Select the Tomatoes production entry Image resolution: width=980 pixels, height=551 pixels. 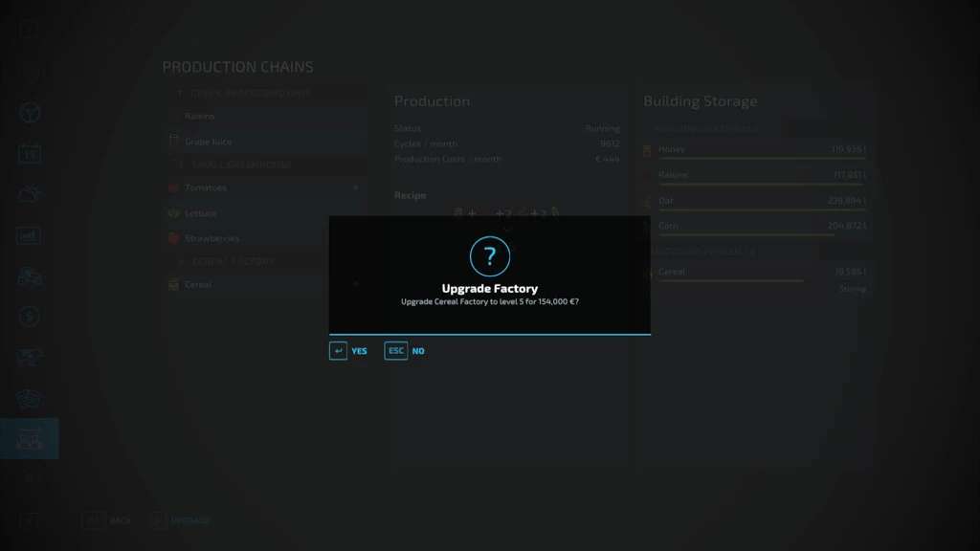(205, 188)
